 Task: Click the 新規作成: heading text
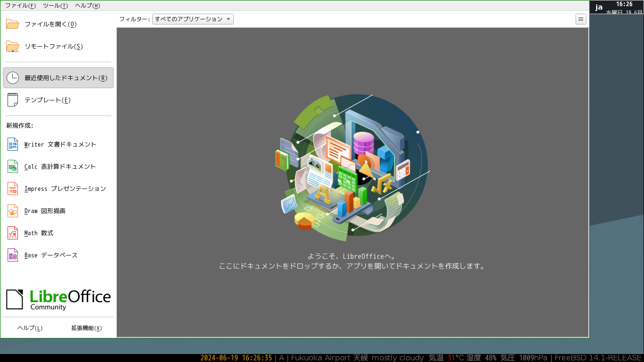[20, 125]
